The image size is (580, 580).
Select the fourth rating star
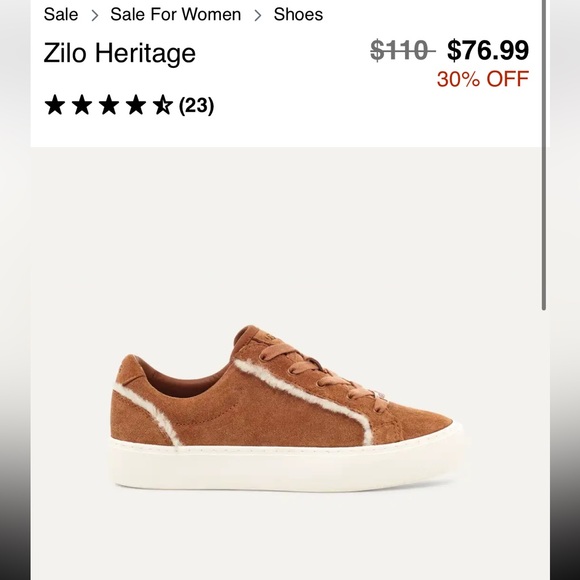[x=136, y=105]
